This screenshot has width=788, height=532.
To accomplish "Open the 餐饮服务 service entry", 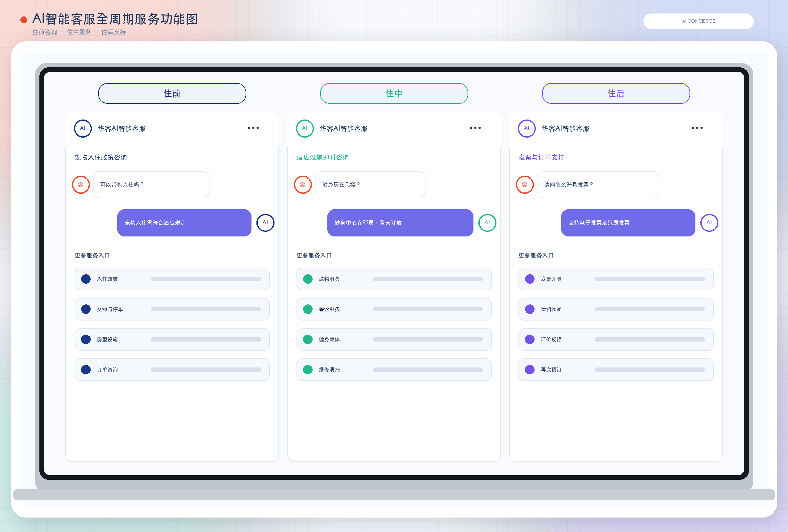I will (394, 309).
